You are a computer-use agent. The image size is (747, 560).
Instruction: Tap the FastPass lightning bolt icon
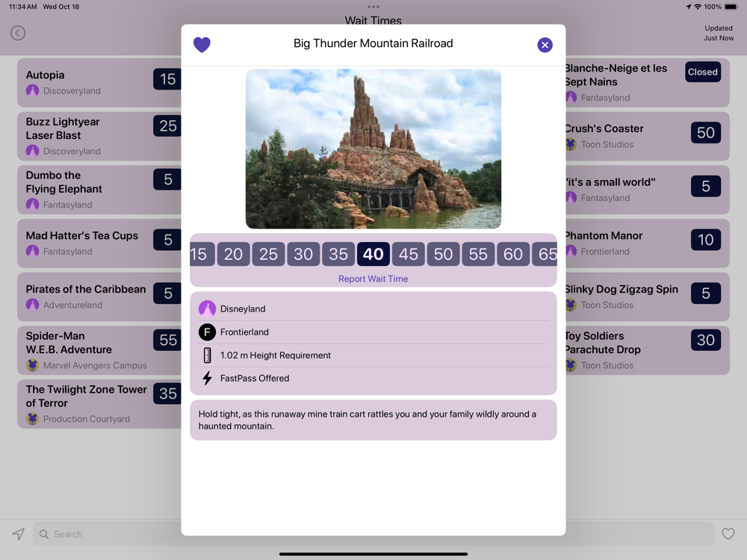click(x=207, y=378)
